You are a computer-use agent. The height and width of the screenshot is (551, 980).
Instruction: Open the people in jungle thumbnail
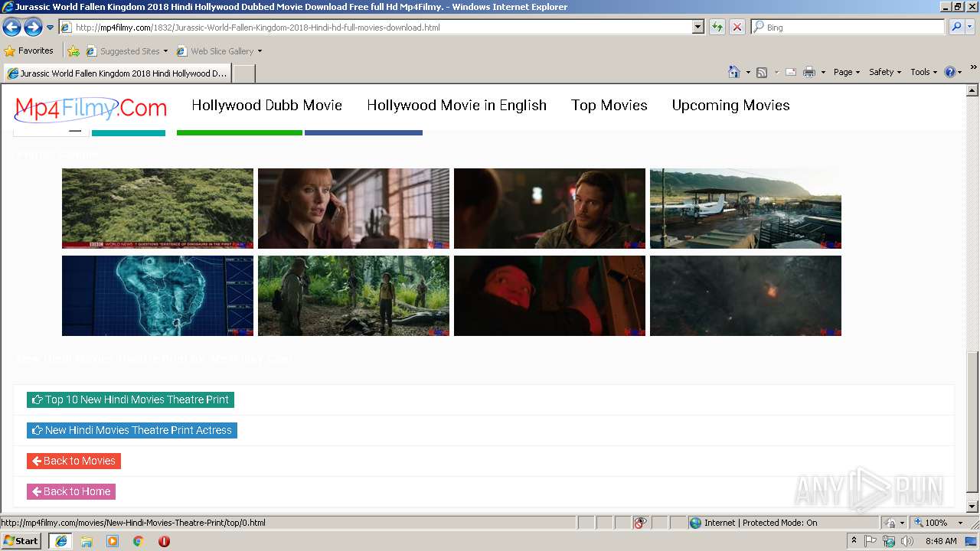coord(354,296)
